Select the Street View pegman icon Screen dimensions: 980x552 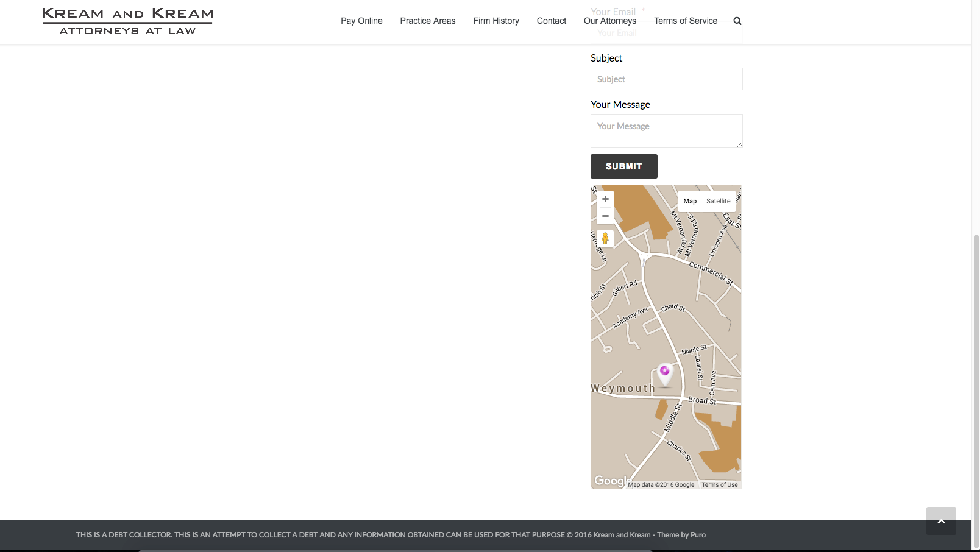pos(605,238)
